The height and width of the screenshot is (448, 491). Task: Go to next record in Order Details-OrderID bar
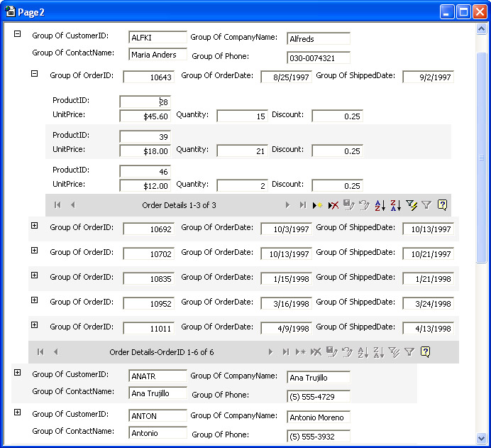pyautogui.click(x=270, y=351)
